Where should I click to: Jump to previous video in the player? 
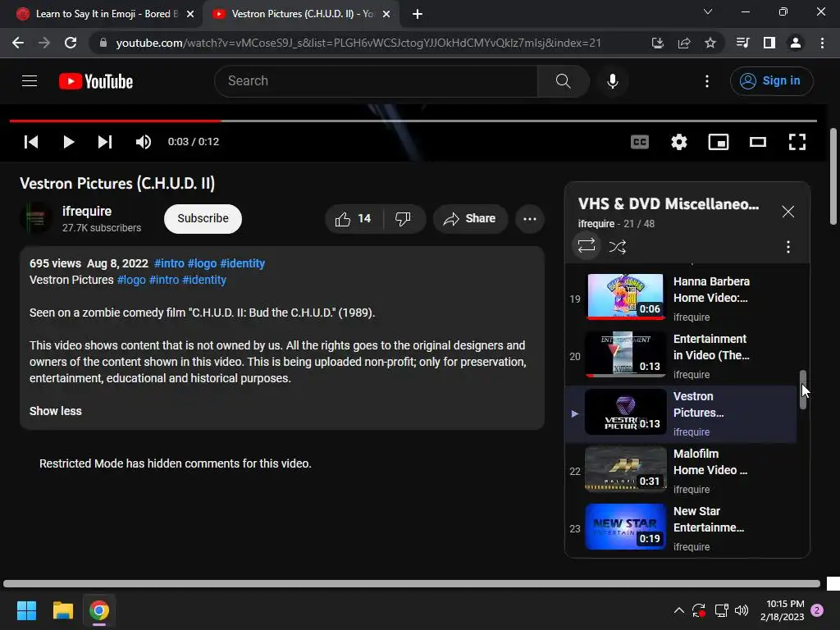point(31,142)
